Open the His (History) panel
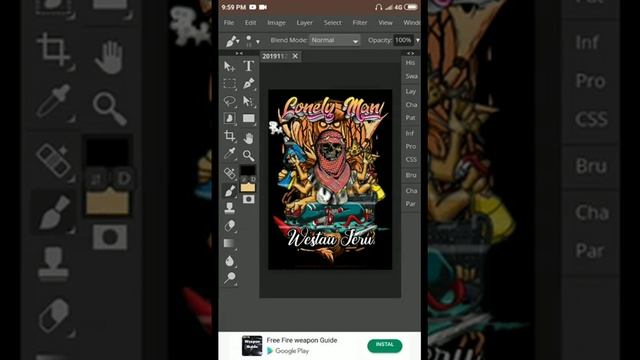The image size is (640, 360). click(x=411, y=63)
